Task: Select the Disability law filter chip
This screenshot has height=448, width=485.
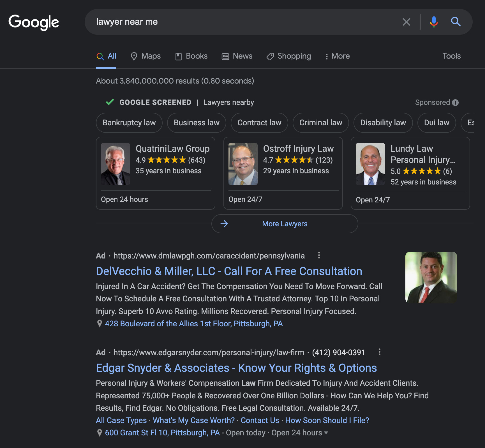Action: [x=383, y=123]
